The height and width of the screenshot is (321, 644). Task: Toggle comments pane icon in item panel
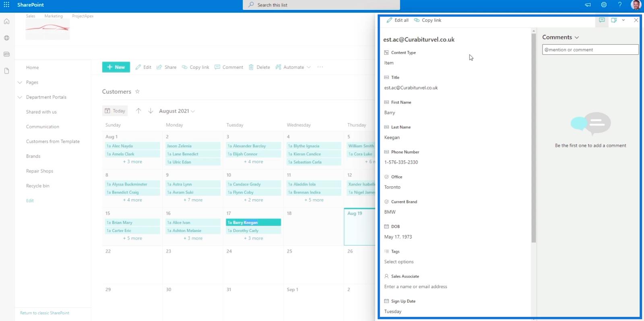(602, 20)
